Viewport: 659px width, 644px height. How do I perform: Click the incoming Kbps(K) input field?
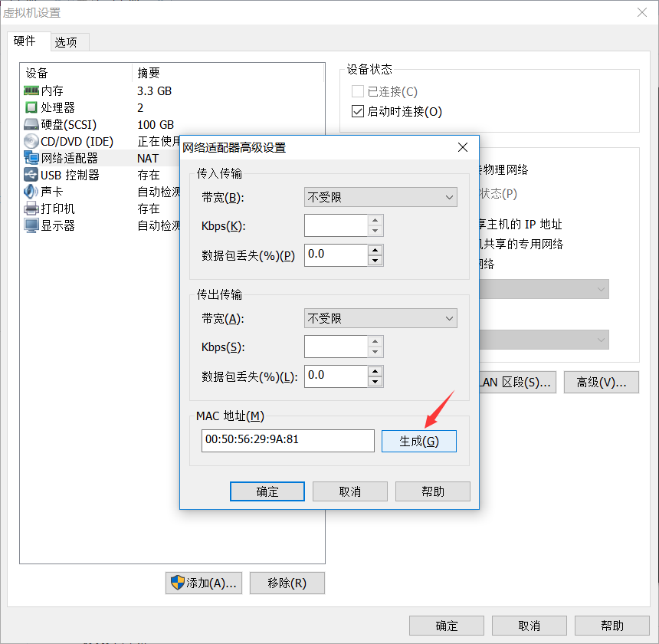pos(336,225)
